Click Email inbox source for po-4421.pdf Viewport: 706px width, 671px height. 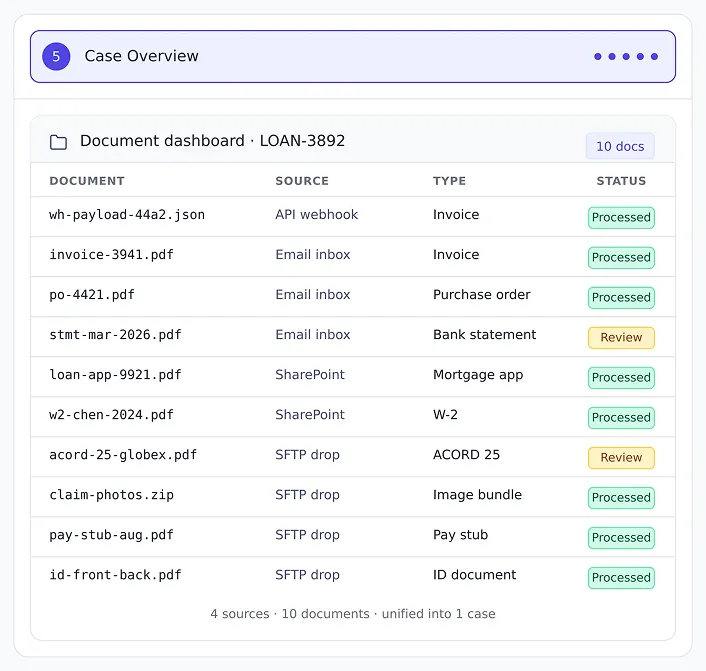(x=312, y=295)
